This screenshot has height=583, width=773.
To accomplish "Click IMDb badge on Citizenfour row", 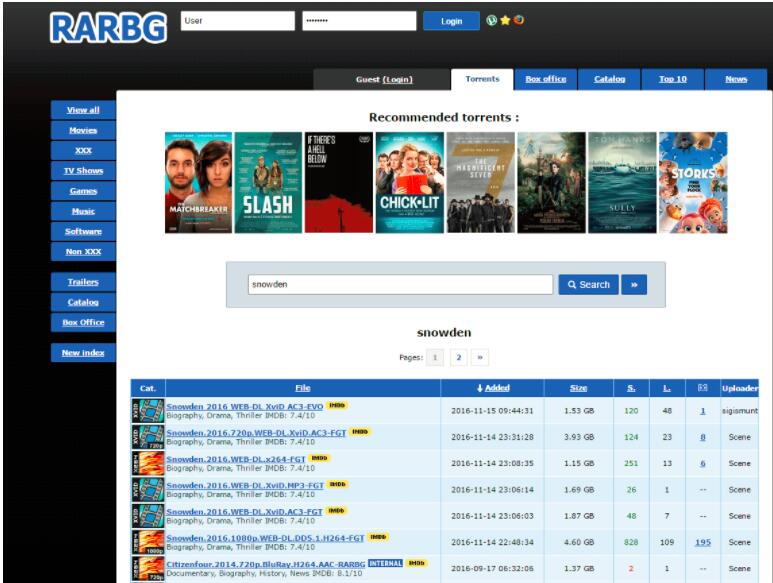I will (417, 563).
